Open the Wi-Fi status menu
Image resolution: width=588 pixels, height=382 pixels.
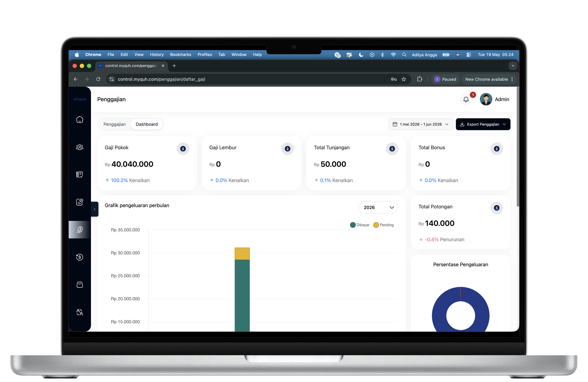click(393, 55)
